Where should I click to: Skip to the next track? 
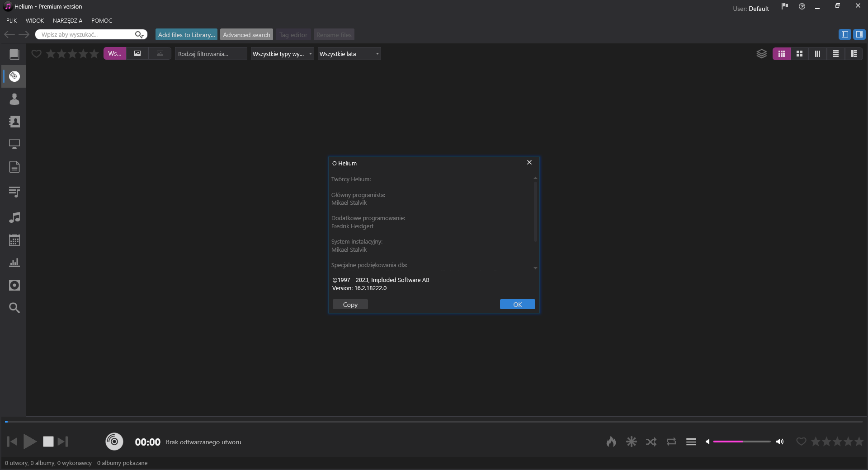coord(63,442)
